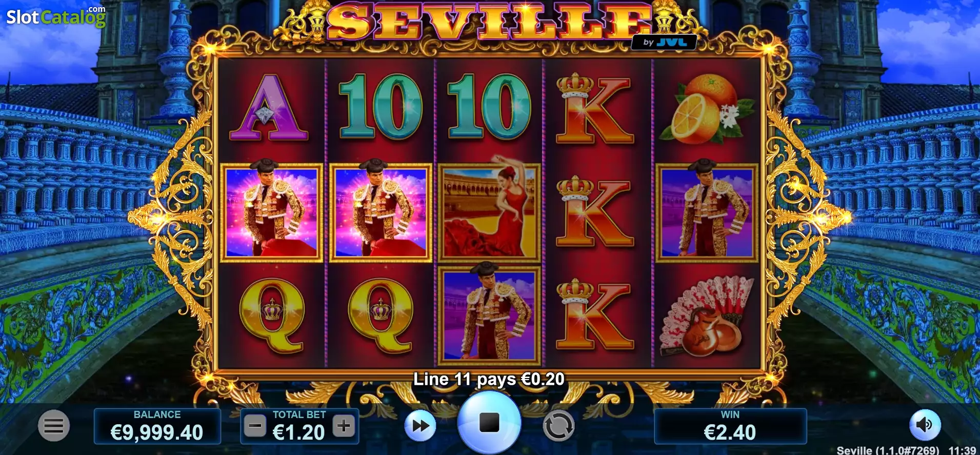Viewport: 980px width, 455px height.
Task: Click the balance display €9,999.40
Action: [x=157, y=426]
